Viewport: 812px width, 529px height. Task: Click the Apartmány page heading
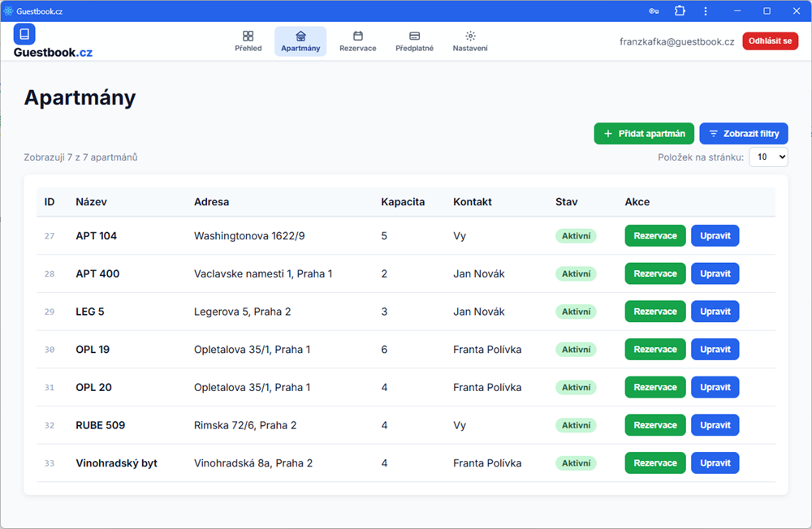pyautogui.click(x=80, y=97)
